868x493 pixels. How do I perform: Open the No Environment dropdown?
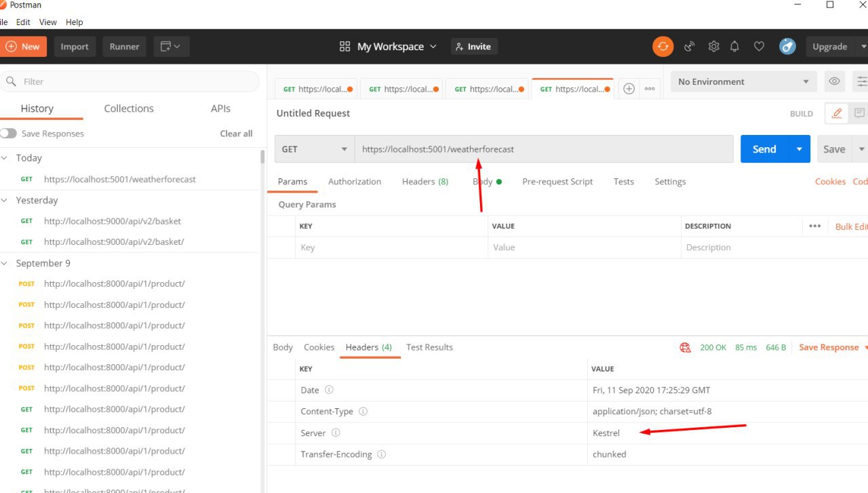(743, 81)
